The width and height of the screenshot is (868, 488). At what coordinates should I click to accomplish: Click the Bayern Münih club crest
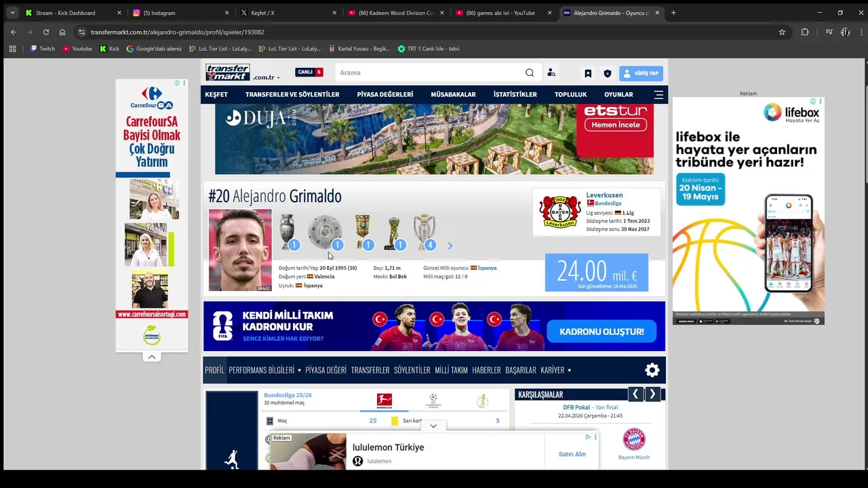coord(634,439)
